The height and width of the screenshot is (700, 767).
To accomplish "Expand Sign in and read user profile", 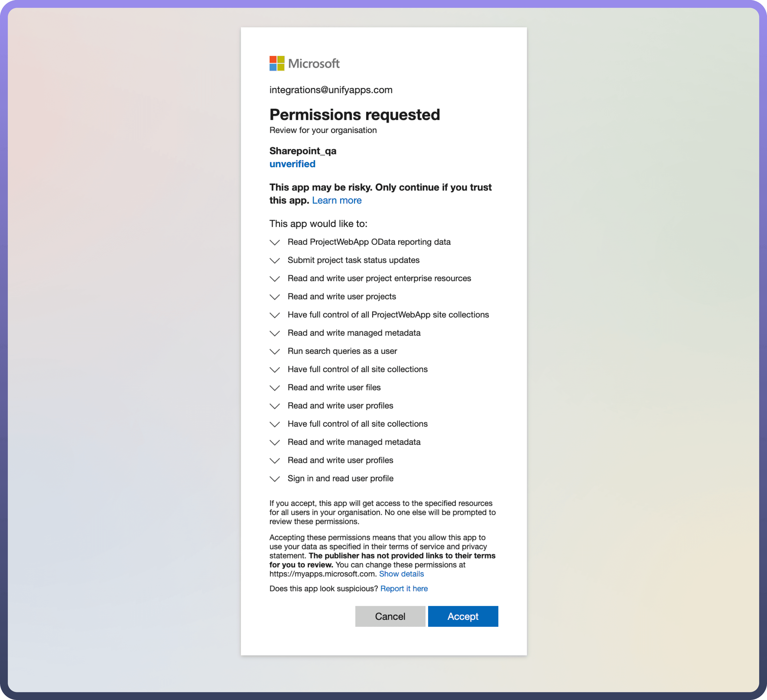I will click(x=275, y=479).
